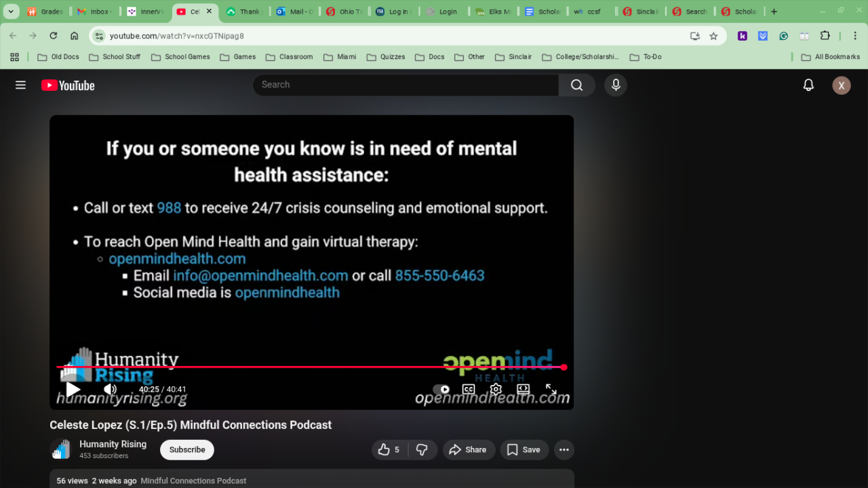Focus the YouTube search box
868x488 pixels.
(406, 85)
